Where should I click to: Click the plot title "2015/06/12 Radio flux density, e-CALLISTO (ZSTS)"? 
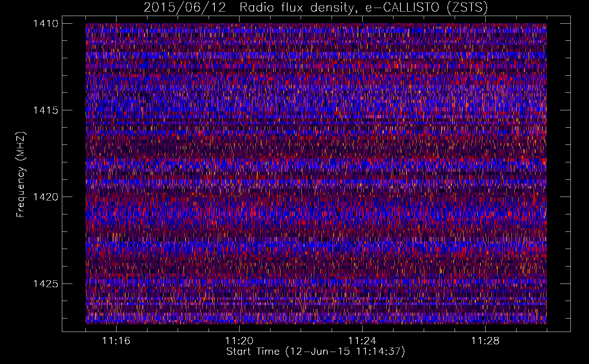(x=316, y=7)
